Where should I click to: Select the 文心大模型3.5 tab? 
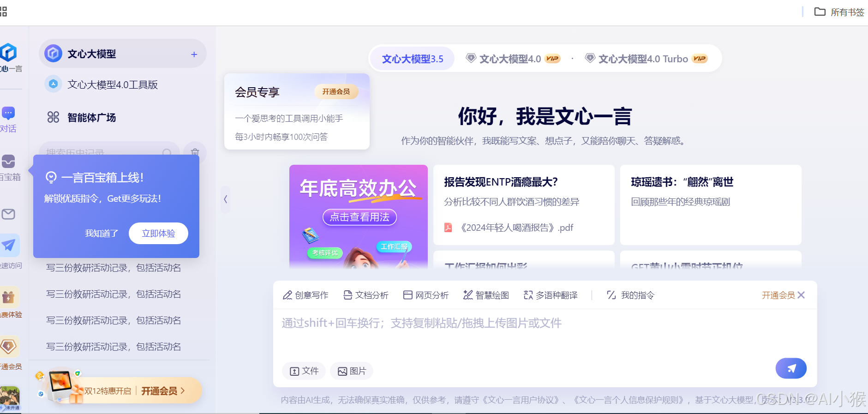413,59
